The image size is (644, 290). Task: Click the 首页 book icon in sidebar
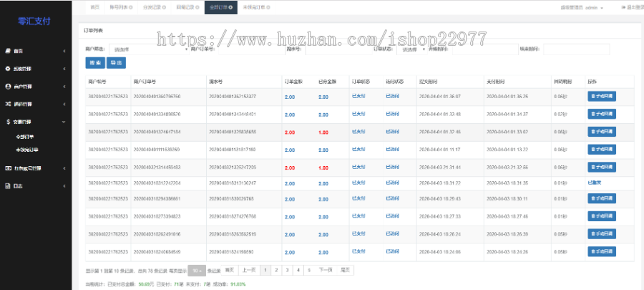7,51
